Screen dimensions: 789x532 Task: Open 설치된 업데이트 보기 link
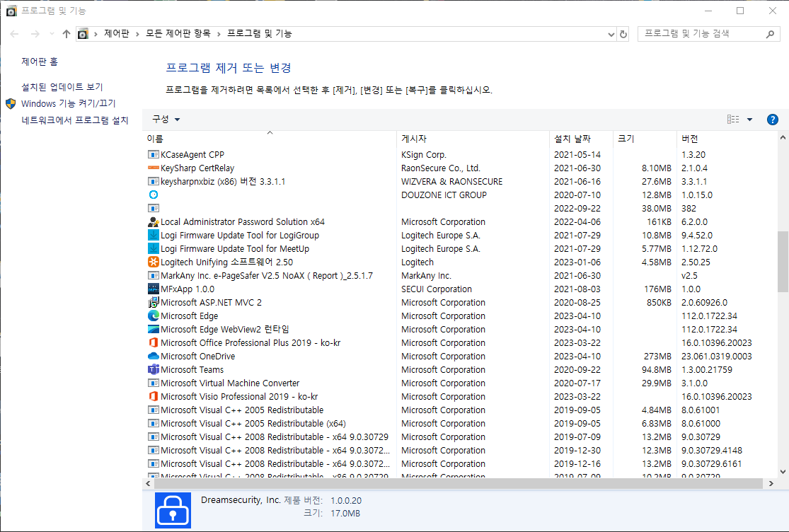click(62, 87)
